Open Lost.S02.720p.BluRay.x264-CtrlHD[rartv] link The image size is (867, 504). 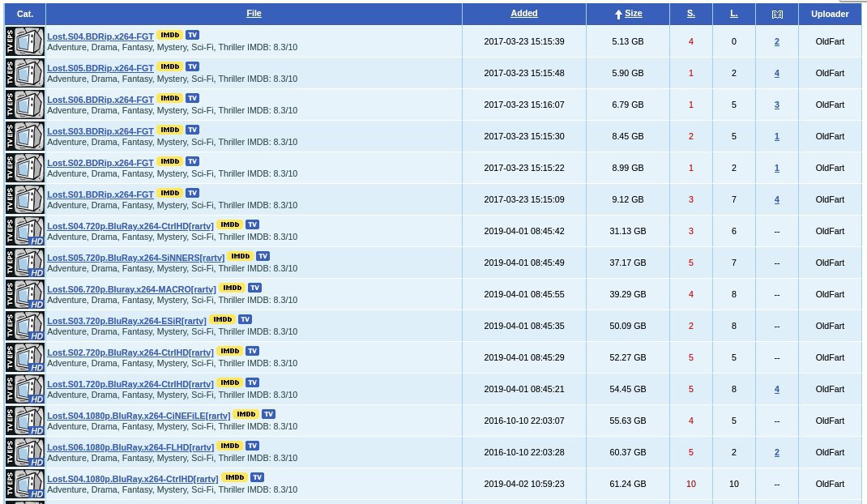tap(130, 352)
